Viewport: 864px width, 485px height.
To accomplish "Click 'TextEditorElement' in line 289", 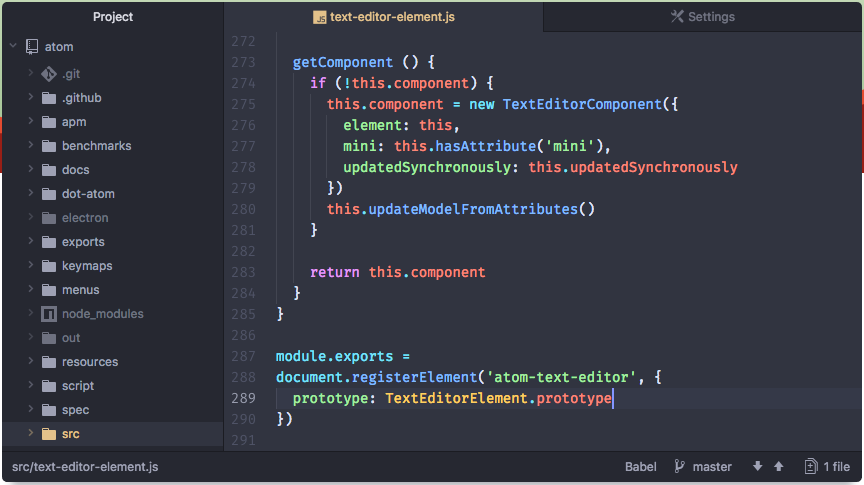I will [x=456, y=398].
